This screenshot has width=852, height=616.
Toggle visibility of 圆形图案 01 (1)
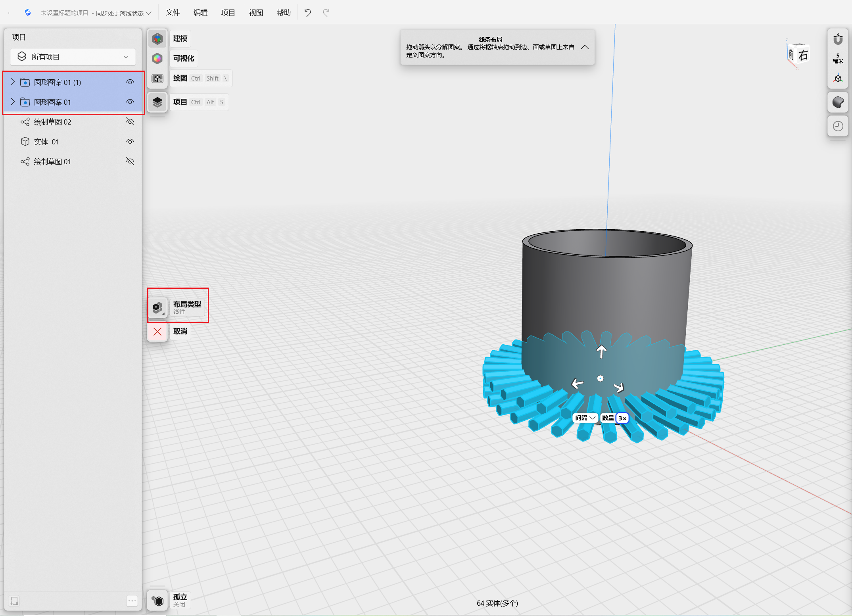pyautogui.click(x=130, y=82)
